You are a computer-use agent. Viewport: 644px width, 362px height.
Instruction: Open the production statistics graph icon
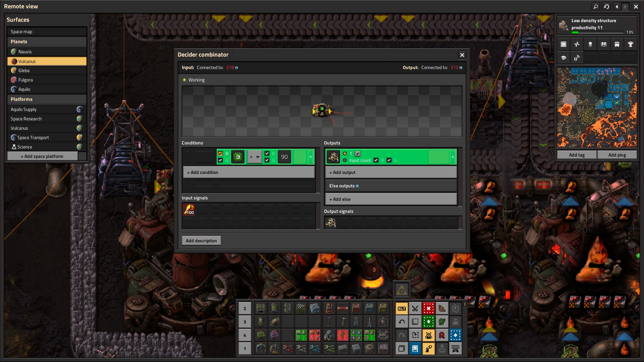click(577, 44)
